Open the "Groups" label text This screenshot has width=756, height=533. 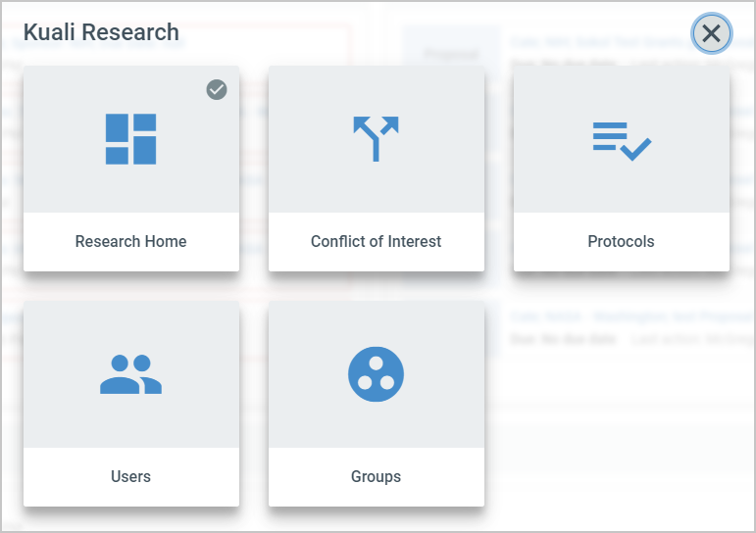click(377, 476)
